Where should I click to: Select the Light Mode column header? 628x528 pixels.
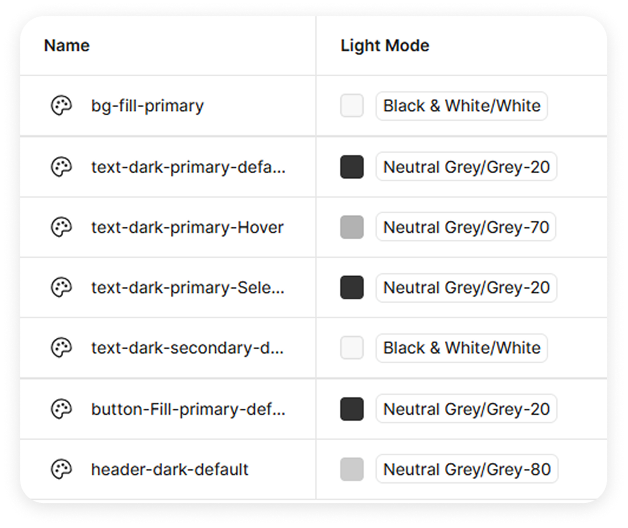click(x=385, y=45)
